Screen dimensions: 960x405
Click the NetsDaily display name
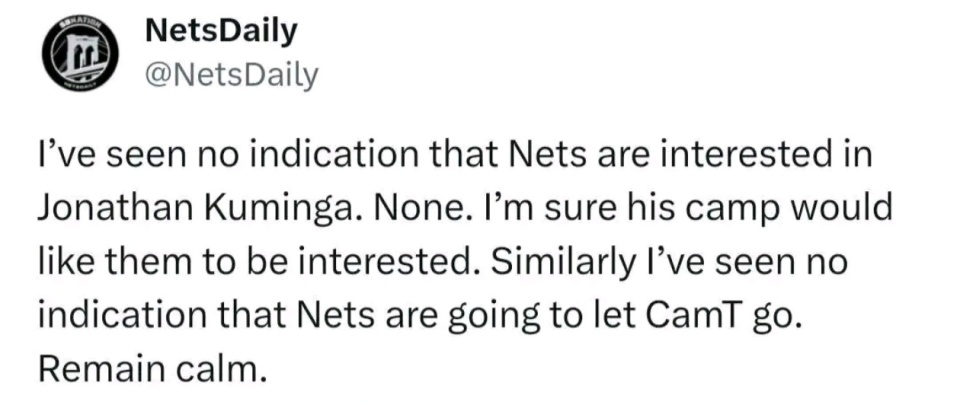222,32
